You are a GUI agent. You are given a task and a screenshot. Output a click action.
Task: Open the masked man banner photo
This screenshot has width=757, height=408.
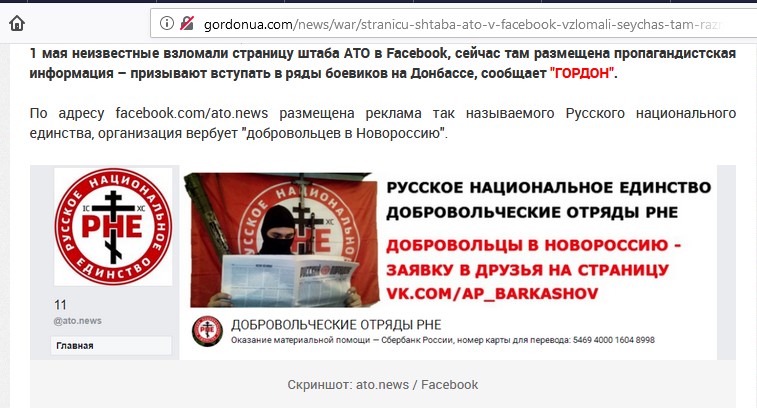click(x=281, y=240)
